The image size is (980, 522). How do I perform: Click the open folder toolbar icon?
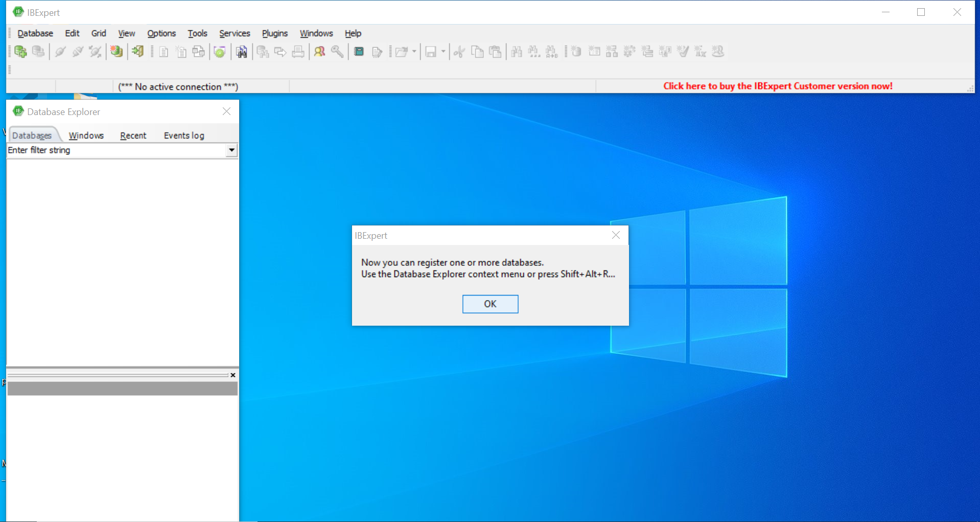tap(402, 52)
